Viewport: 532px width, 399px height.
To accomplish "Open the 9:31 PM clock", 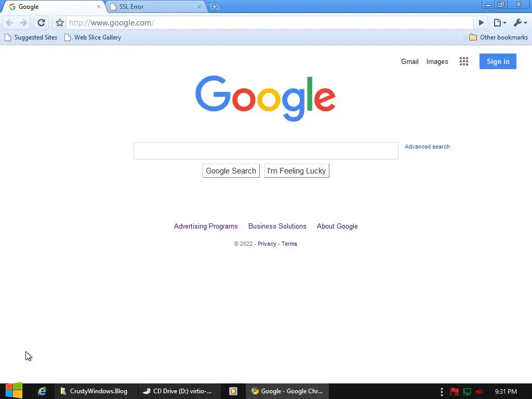I will coord(506,392).
